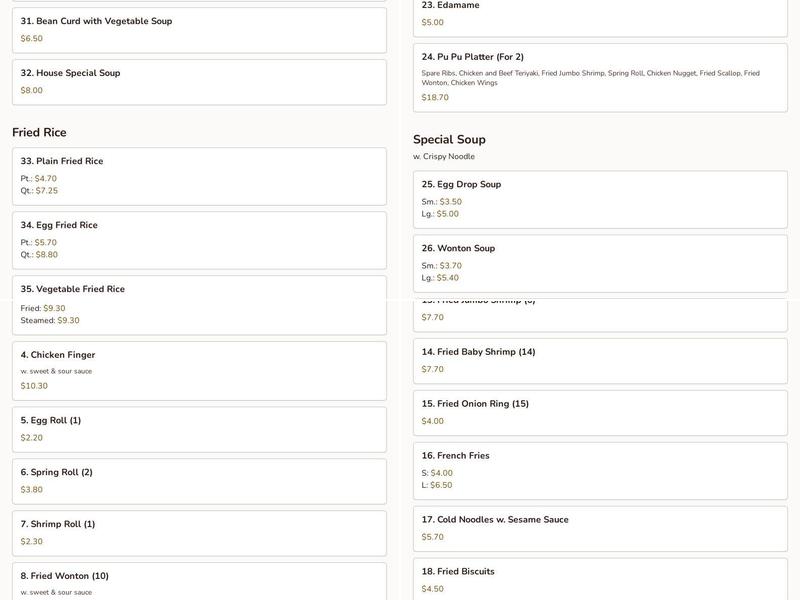Viewport: 800px width, 600px height.
Task: Select Chicken Finger menu card
Action: tap(199, 370)
